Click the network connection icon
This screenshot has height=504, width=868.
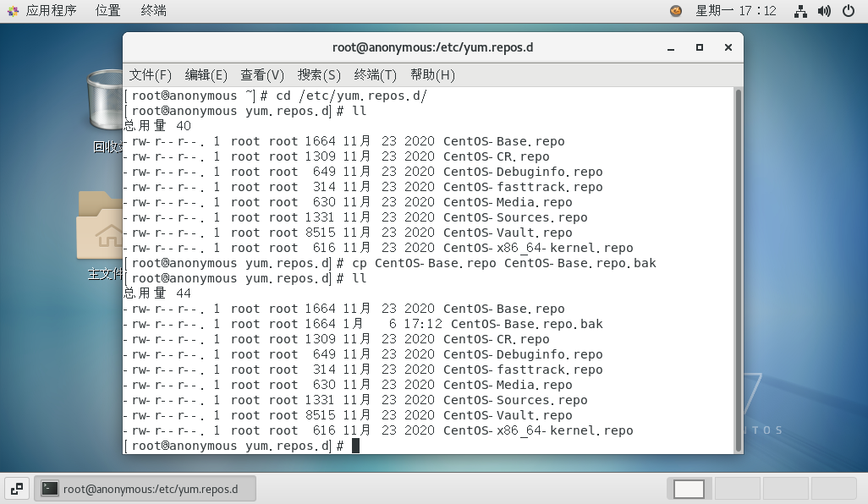pos(800,11)
